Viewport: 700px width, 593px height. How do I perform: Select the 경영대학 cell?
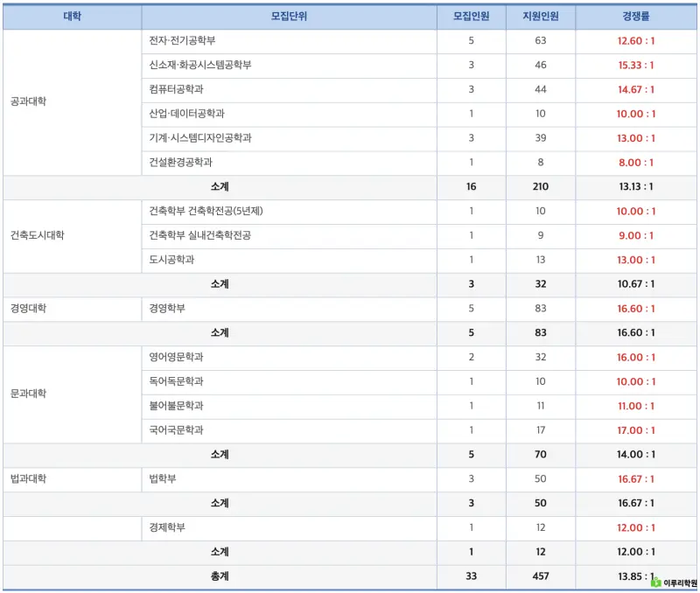pos(73,309)
